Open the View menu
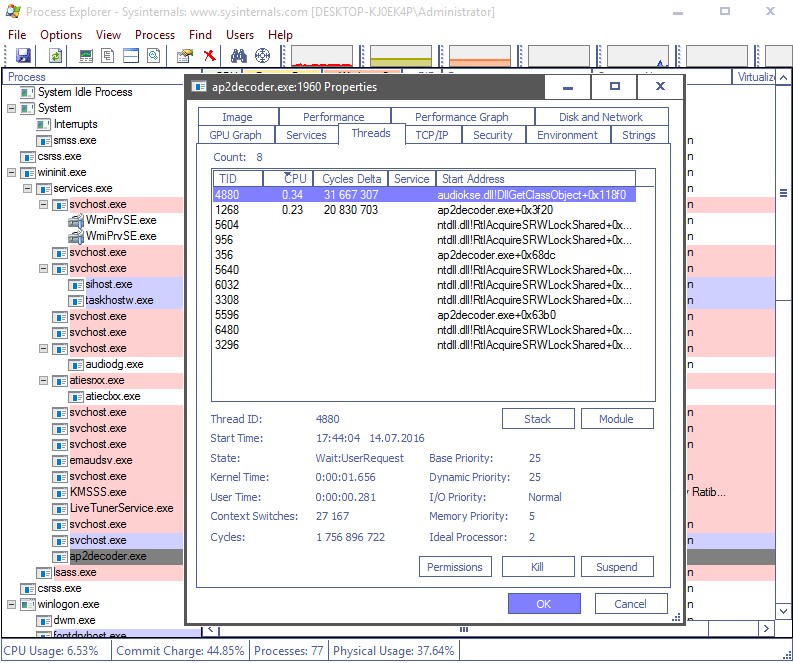Screen dimensions: 793x663 (108, 35)
